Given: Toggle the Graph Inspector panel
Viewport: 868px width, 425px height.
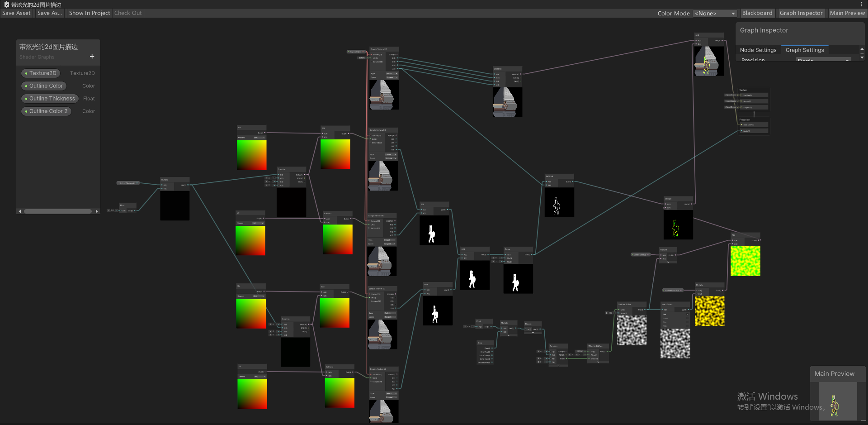Looking at the screenshot, I should 801,13.
